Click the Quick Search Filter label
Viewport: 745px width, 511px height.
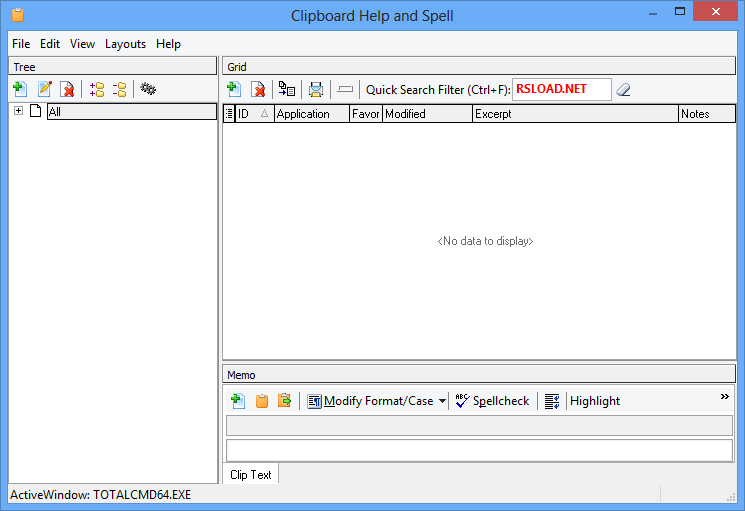pos(438,90)
